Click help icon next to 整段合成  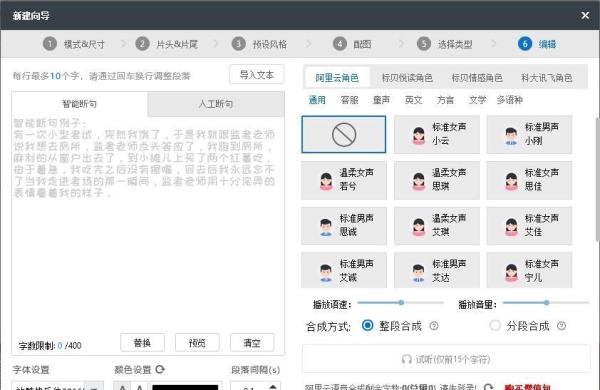[434, 326]
